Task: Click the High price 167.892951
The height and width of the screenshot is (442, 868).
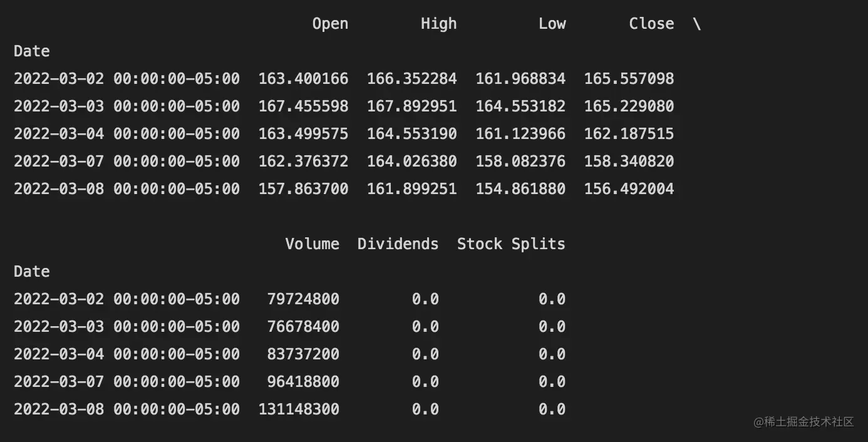Action: [x=411, y=106]
